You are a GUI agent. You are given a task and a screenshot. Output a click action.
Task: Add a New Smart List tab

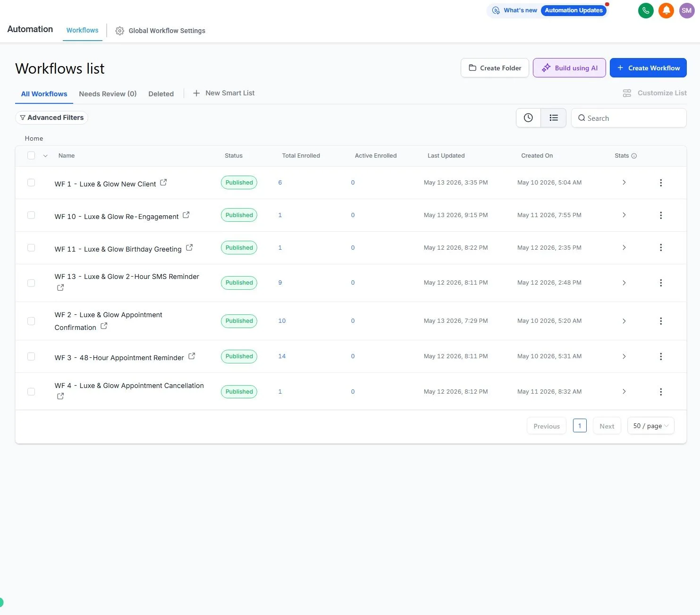click(x=224, y=93)
